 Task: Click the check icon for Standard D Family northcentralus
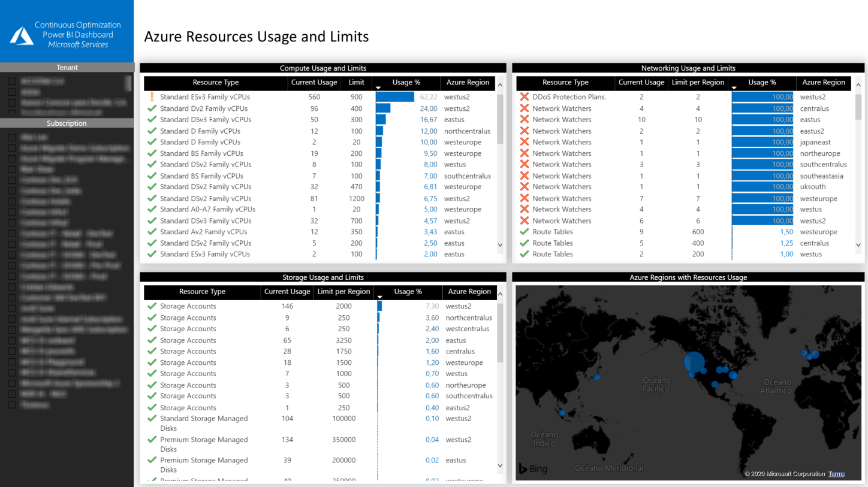pos(152,131)
